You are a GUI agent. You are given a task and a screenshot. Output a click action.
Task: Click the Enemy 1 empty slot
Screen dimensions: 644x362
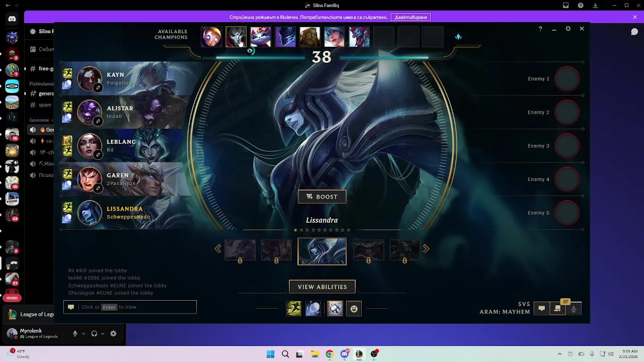(567, 79)
